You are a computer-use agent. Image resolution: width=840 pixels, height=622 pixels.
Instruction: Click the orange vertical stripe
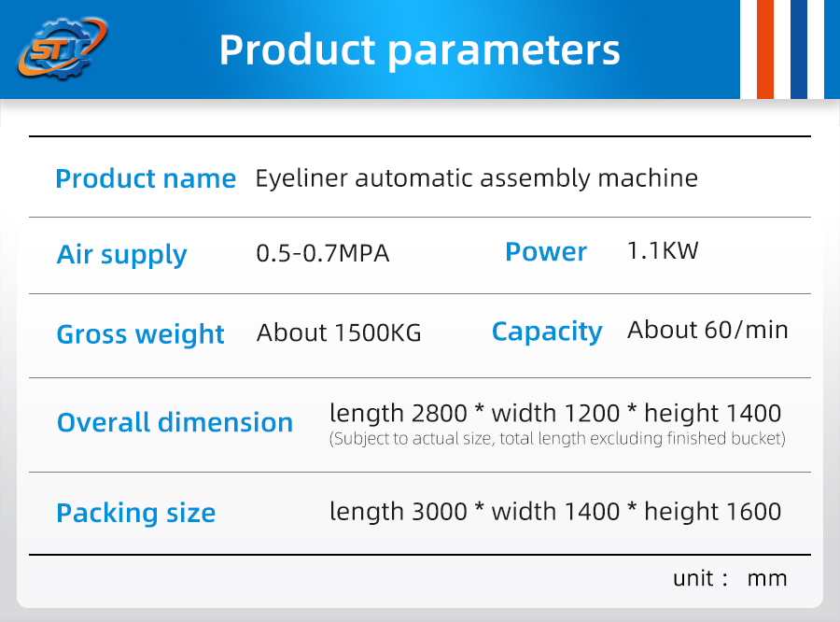[765, 49]
